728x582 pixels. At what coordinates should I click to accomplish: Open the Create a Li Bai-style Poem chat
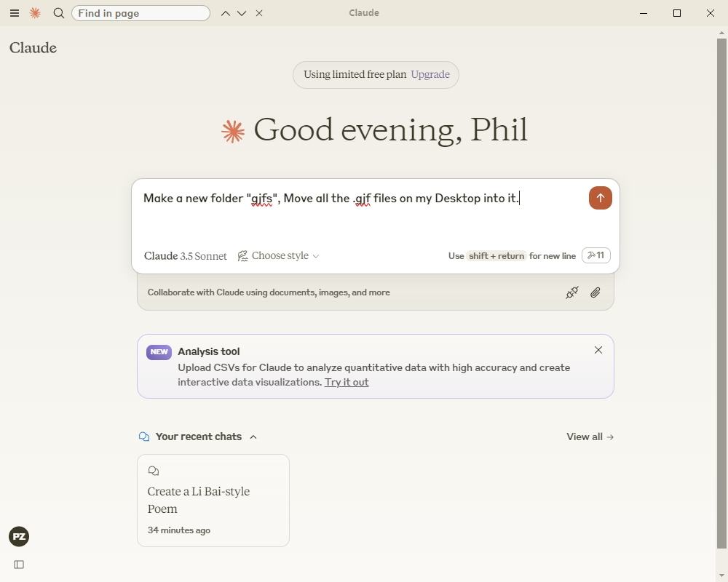[x=213, y=501]
